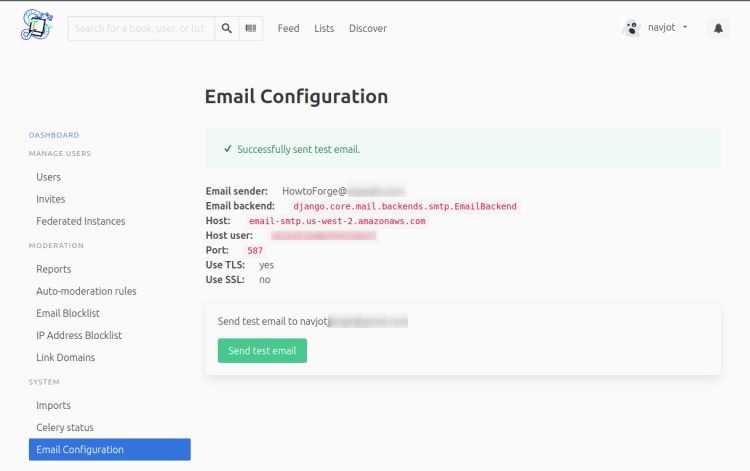Open notifications via the bell icon

718,28
